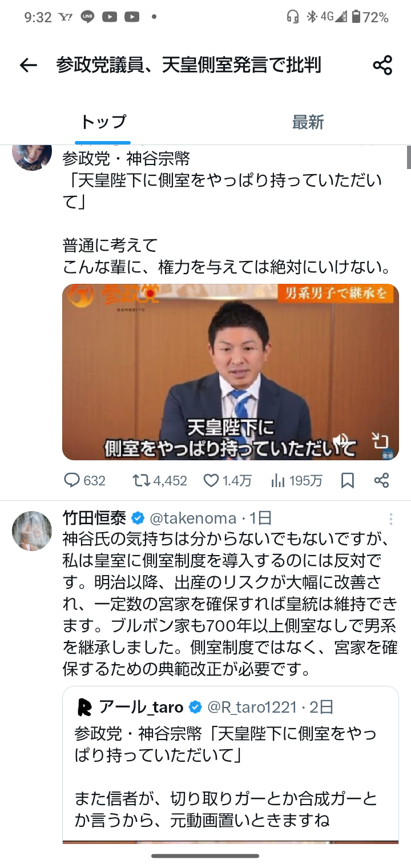This screenshot has width=411, height=868.
Task: Like the tweet with 1.4万 likes
Action: (x=228, y=481)
